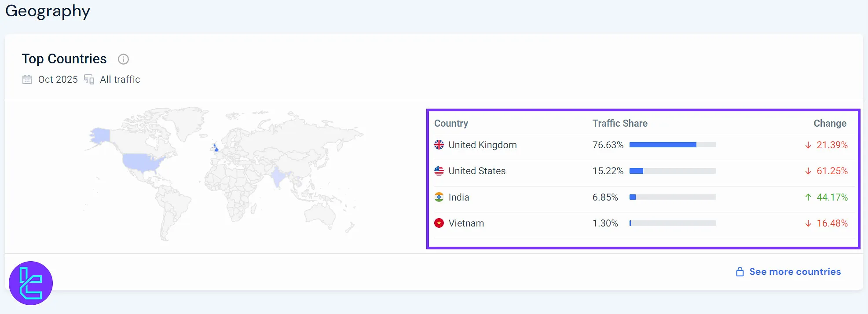This screenshot has height=314, width=868.
Task: Click the Country column header
Action: 451,124
